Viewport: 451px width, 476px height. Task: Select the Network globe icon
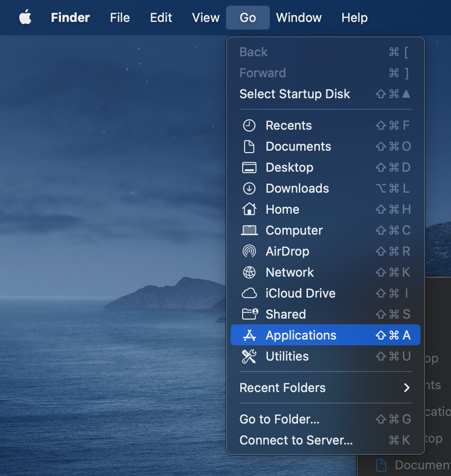click(249, 272)
